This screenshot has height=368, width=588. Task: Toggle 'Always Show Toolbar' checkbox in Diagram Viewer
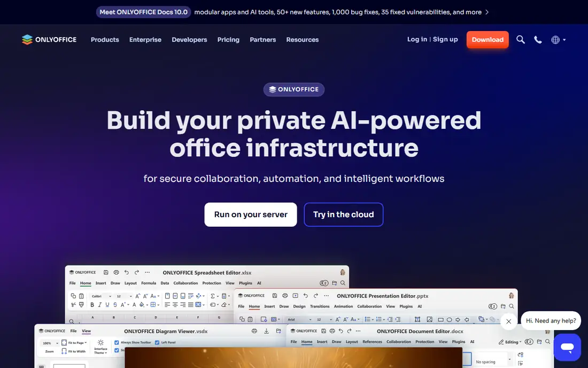click(117, 342)
